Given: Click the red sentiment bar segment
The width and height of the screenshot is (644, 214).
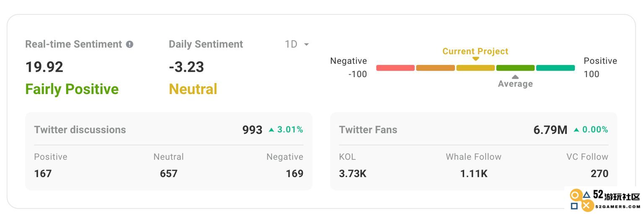Looking at the screenshot, I should pyautogui.click(x=395, y=68).
